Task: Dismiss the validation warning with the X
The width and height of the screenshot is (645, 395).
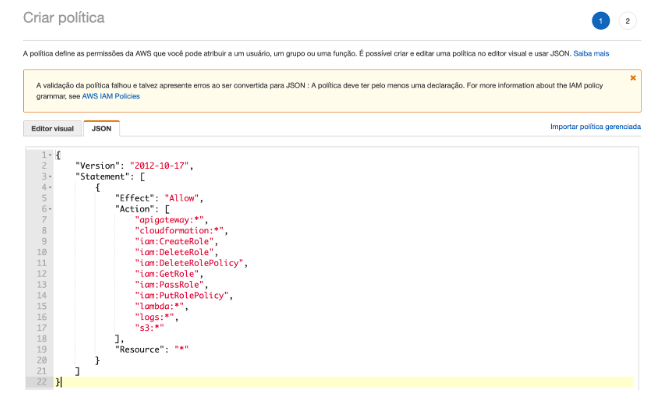Action: pyautogui.click(x=633, y=78)
